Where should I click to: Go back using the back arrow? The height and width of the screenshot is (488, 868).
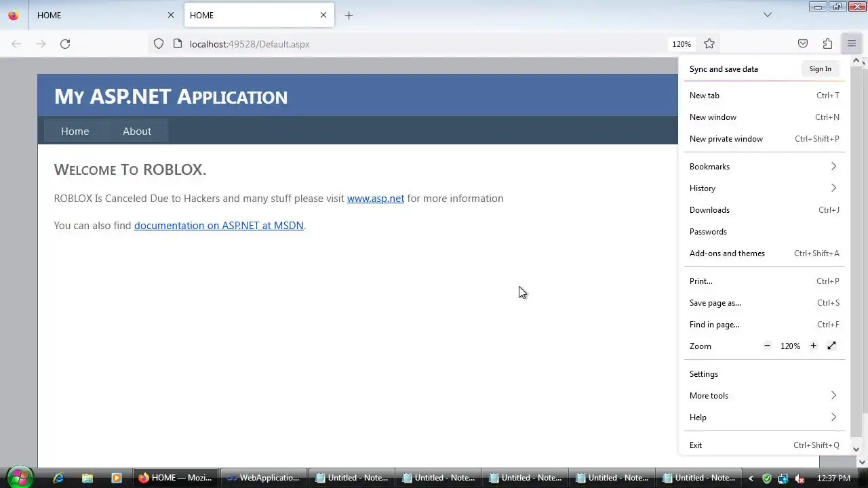point(16,44)
